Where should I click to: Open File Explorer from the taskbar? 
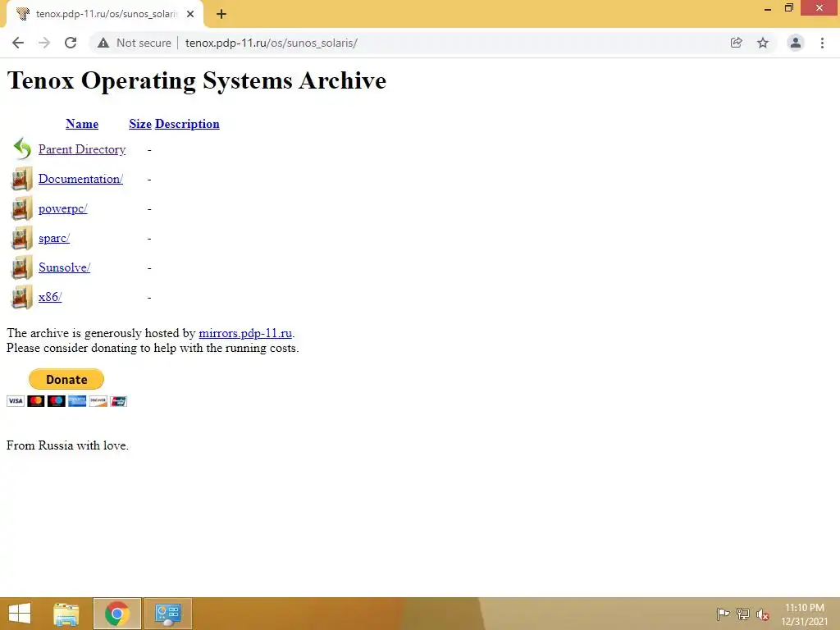click(x=66, y=614)
